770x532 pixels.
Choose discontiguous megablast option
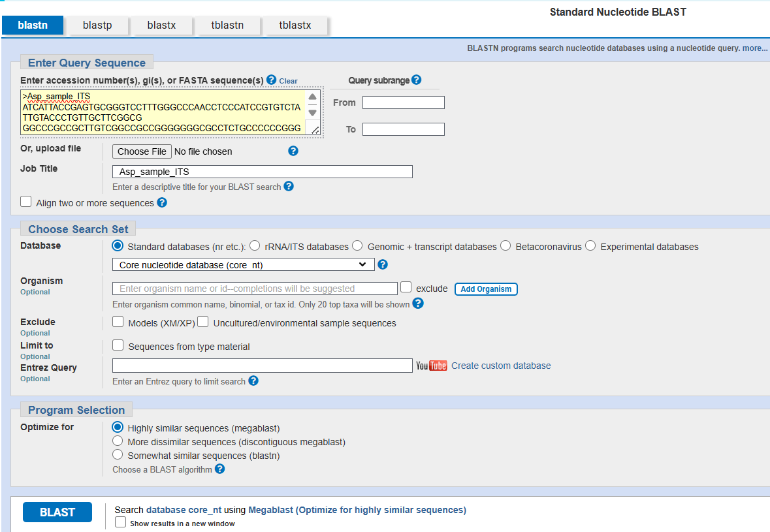coord(118,441)
